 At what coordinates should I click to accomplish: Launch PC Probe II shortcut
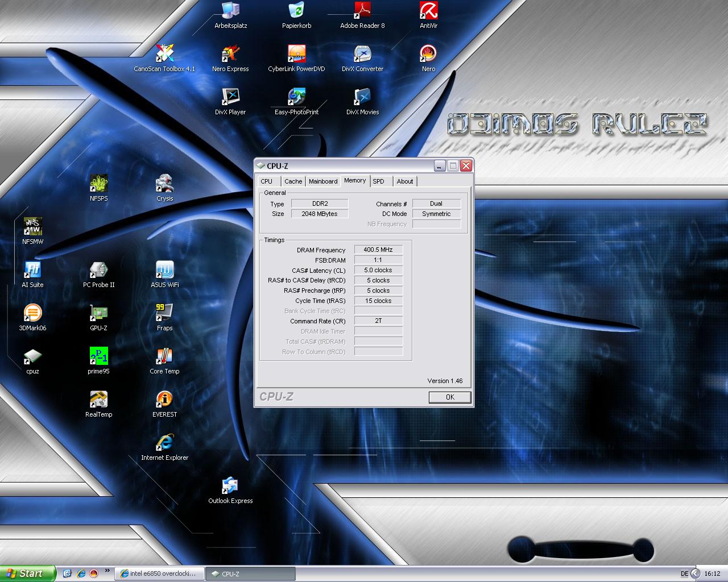pyautogui.click(x=98, y=274)
